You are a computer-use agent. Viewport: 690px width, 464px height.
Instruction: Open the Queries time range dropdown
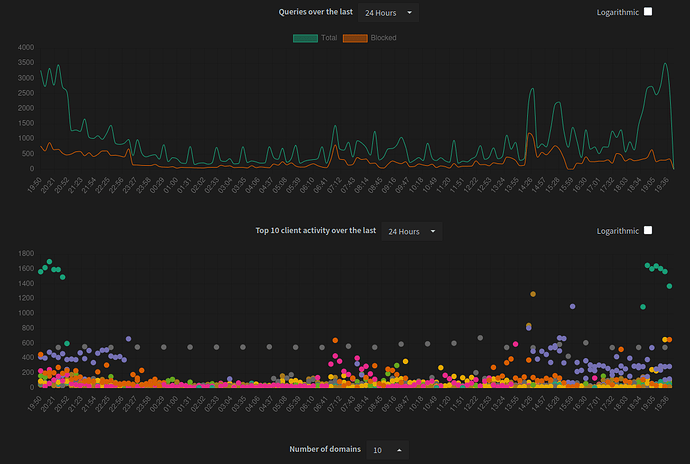click(389, 12)
